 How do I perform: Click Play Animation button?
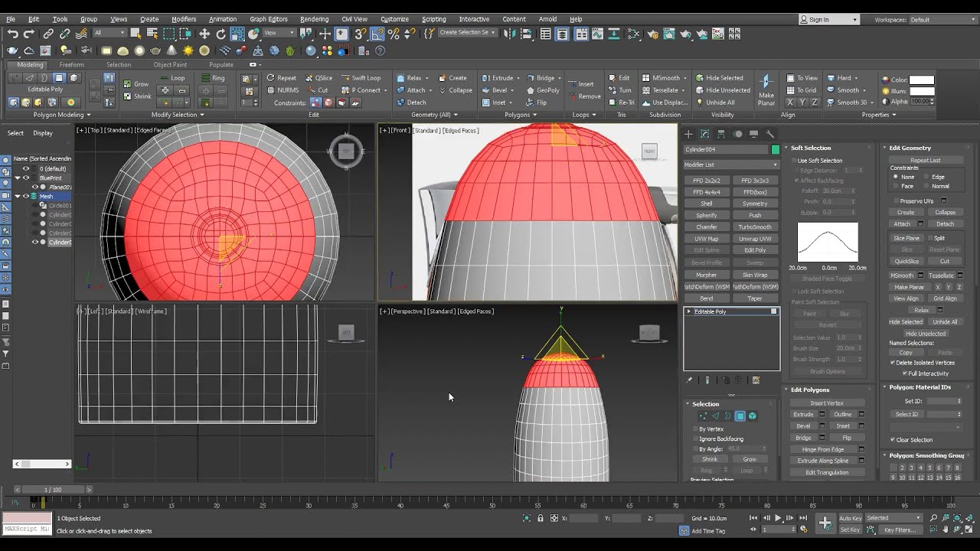click(779, 518)
